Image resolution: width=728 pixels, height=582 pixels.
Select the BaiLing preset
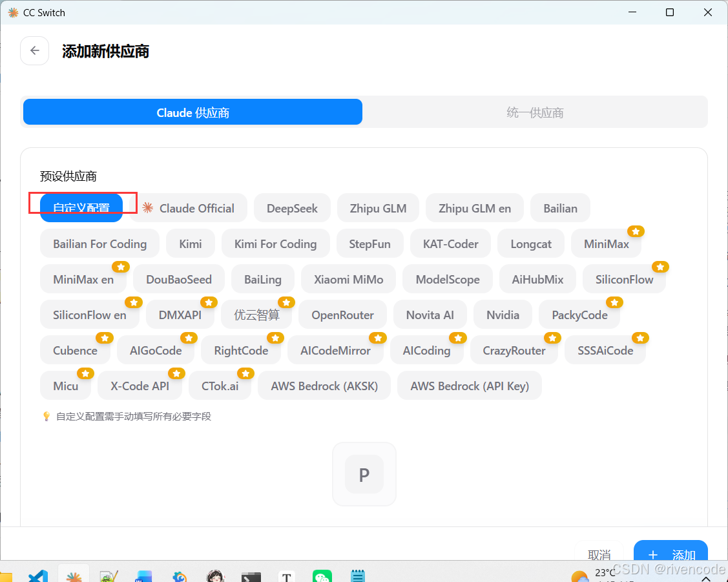[263, 279]
